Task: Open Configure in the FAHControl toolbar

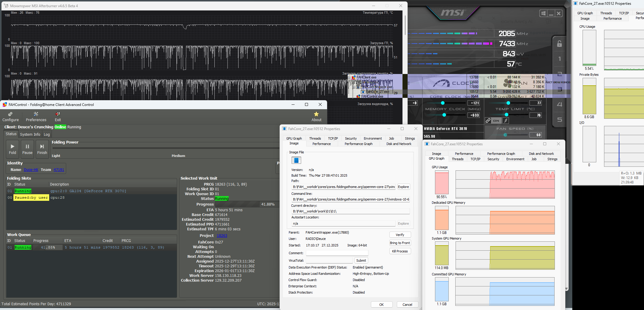Action: point(10,117)
